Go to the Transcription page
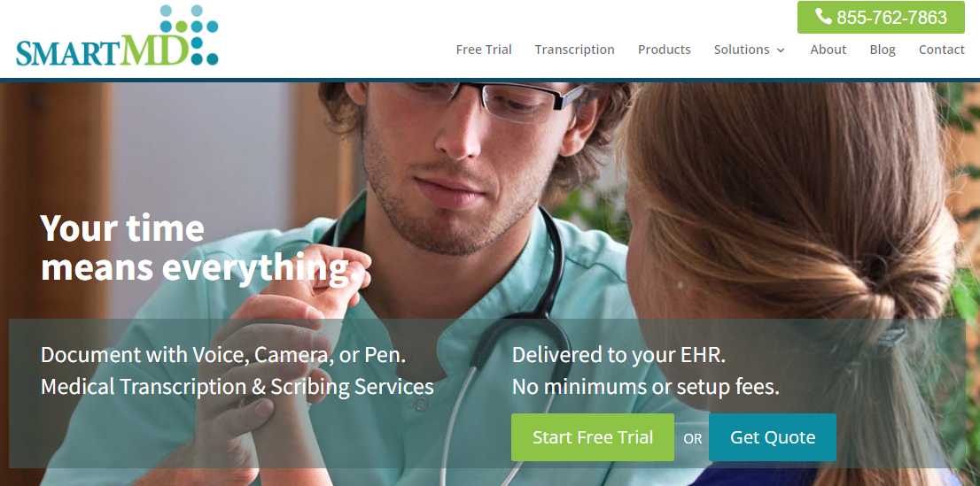Viewport: 980px width, 486px height. [x=574, y=50]
